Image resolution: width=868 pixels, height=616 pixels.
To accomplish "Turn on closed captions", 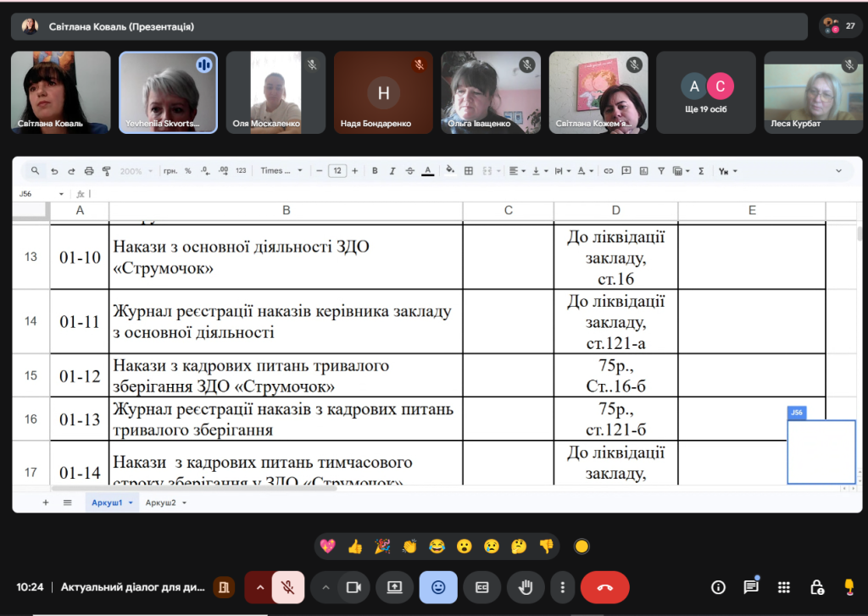I will [x=482, y=587].
